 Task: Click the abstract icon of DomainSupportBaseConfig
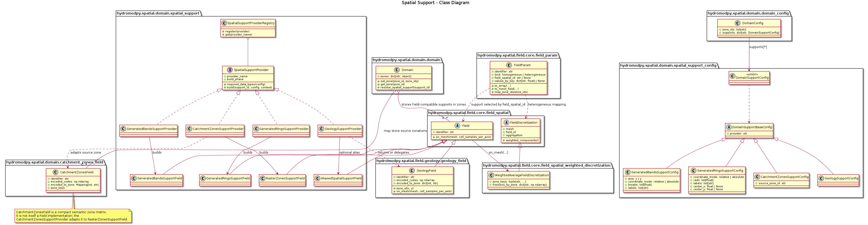pos(729,127)
